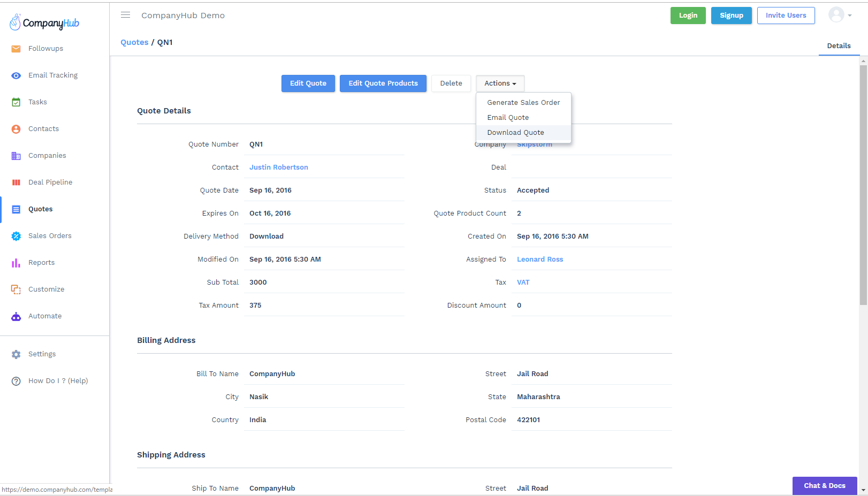Click the Followups envelope icon
The height and width of the screenshot is (496, 868).
click(16, 49)
